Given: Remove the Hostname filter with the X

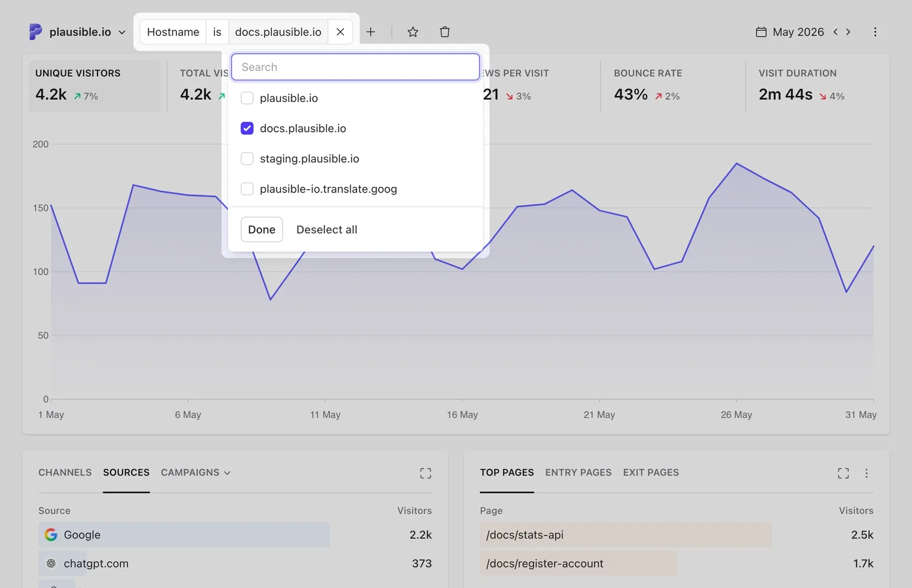Looking at the screenshot, I should [x=340, y=32].
